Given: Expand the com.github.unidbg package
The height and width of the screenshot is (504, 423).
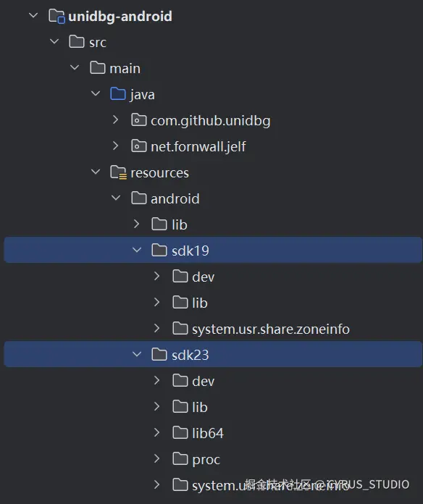Looking at the screenshot, I should (116, 120).
